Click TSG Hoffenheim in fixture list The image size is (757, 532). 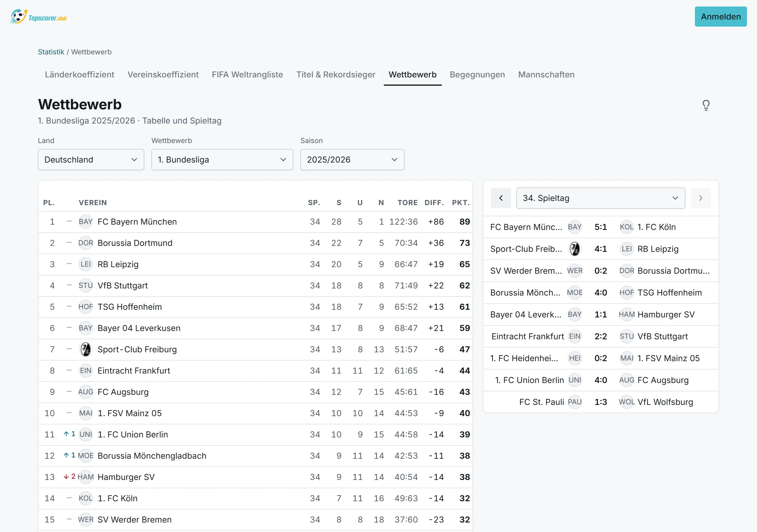(670, 293)
